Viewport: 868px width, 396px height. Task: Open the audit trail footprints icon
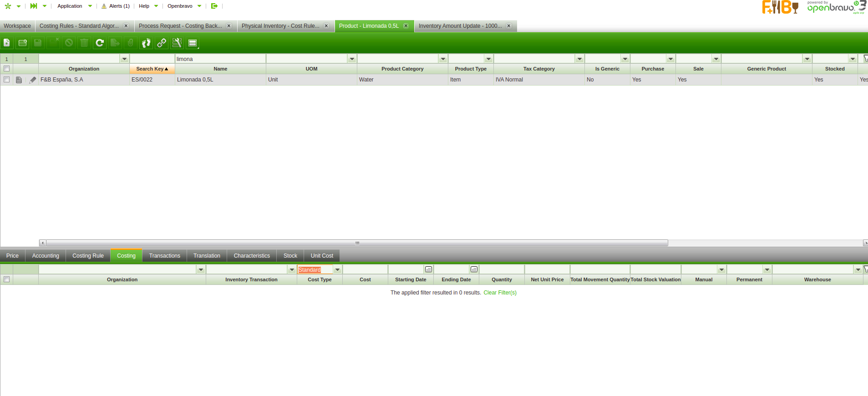click(x=146, y=43)
